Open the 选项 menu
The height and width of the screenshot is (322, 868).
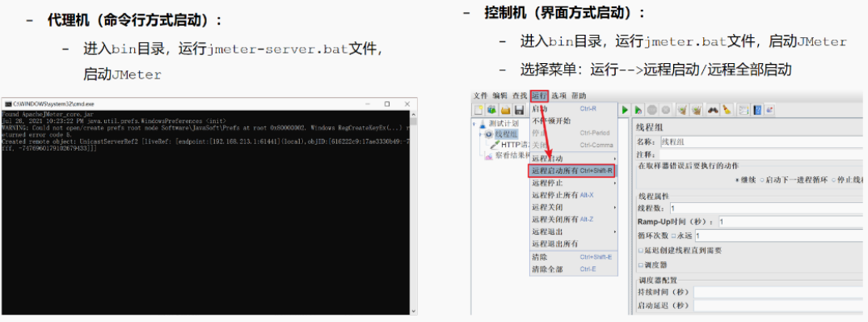click(x=558, y=96)
